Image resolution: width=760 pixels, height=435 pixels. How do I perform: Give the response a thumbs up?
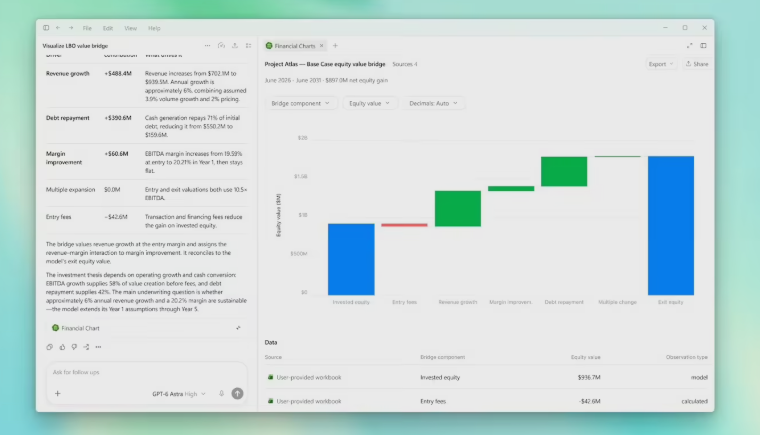pyautogui.click(x=62, y=347)
